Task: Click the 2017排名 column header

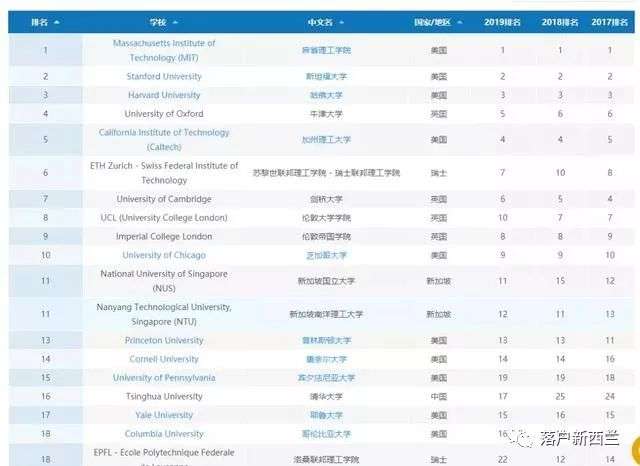Action: pos(609,22)
